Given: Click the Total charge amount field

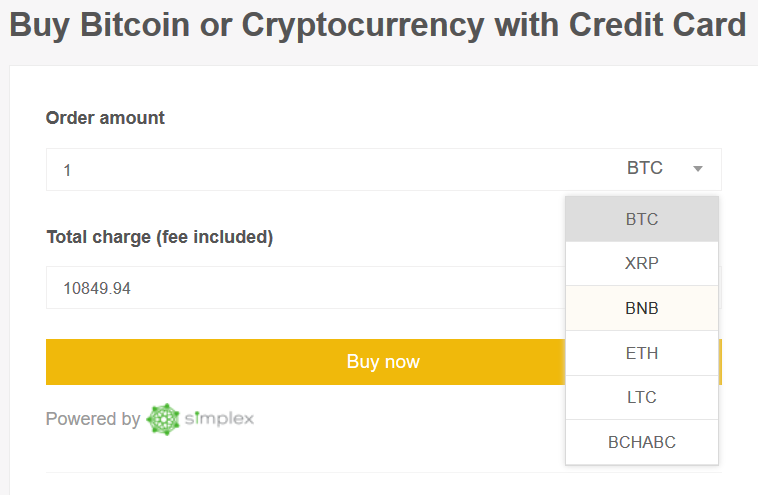Looking at the screenshot, I should [x=306, y=288].
